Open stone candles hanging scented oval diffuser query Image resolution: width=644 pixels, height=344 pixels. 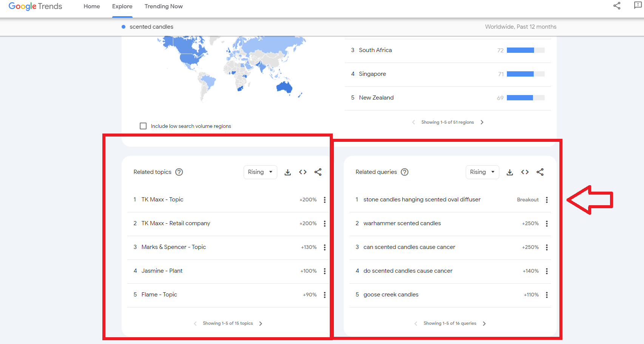(x=422, y=200)
